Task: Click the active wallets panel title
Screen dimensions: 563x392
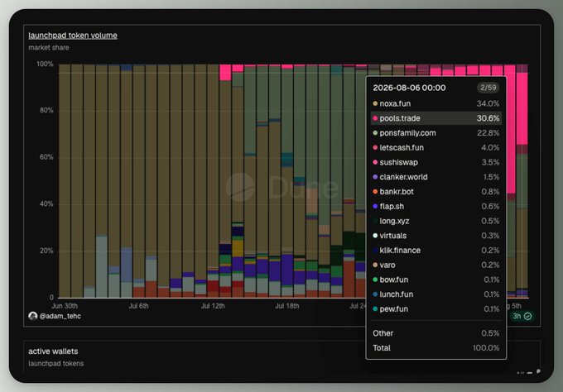Action: 53,351
